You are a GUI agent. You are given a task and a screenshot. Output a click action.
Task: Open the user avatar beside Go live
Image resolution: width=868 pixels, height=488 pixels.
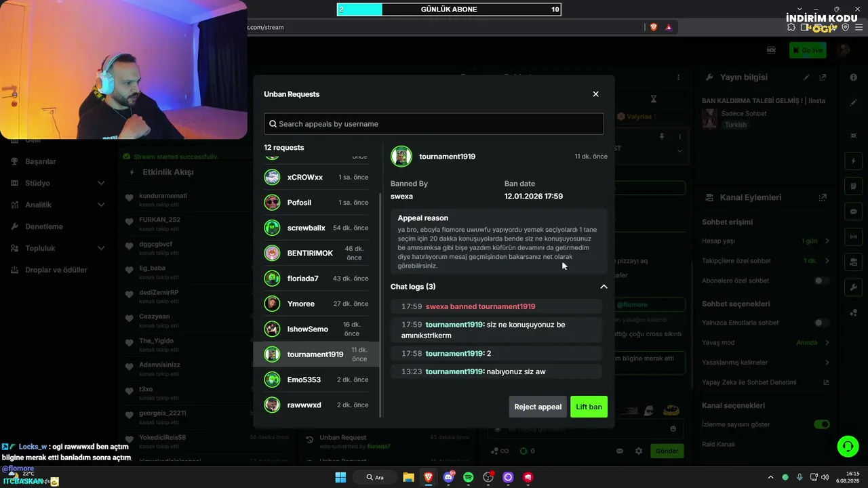(844, 50)
